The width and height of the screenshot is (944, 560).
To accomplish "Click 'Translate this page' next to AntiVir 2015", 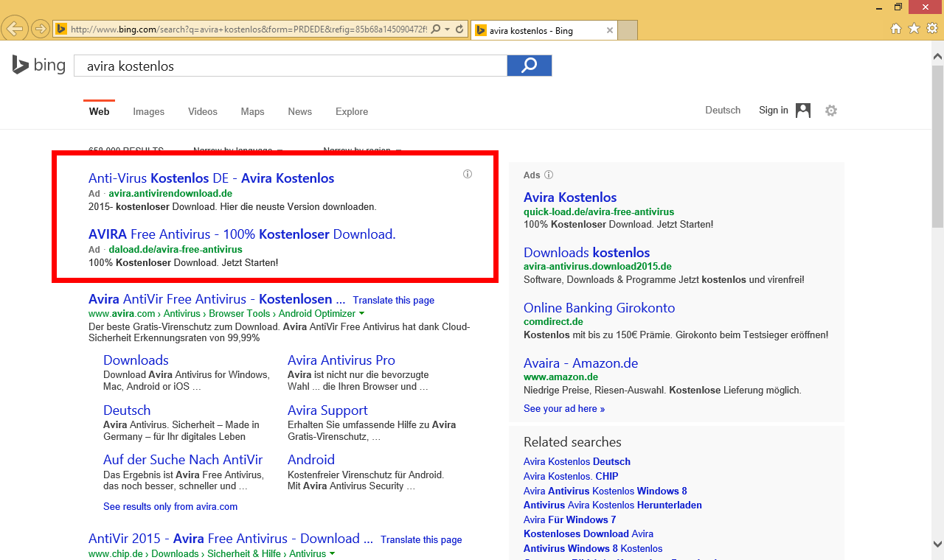I will coord(421,539).
